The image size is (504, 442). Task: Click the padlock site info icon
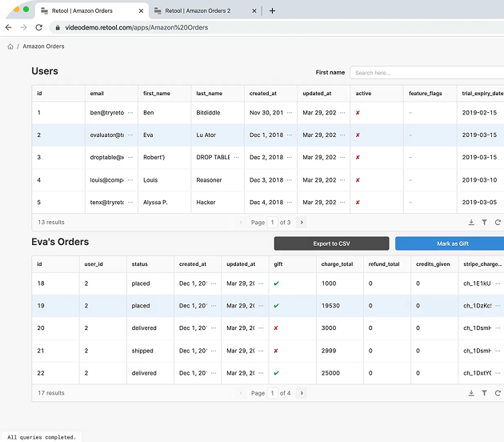pos(58,28)
